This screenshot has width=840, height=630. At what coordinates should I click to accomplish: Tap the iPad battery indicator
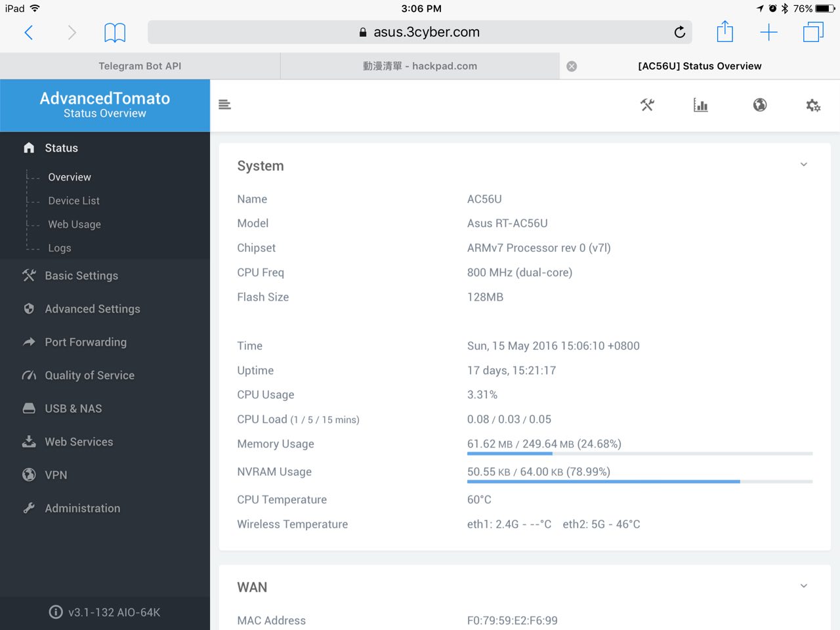[825, 9]
